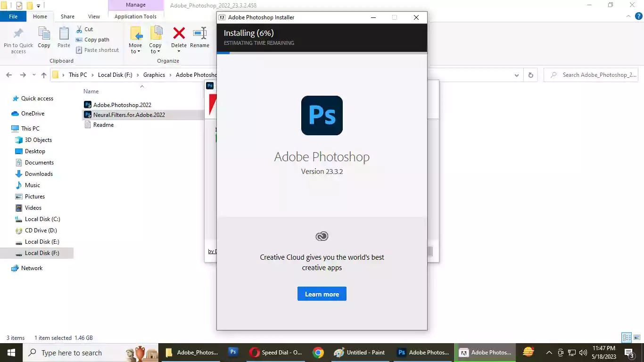Open the File menu tab
644x362 pixels.
[x=13, y=16]
